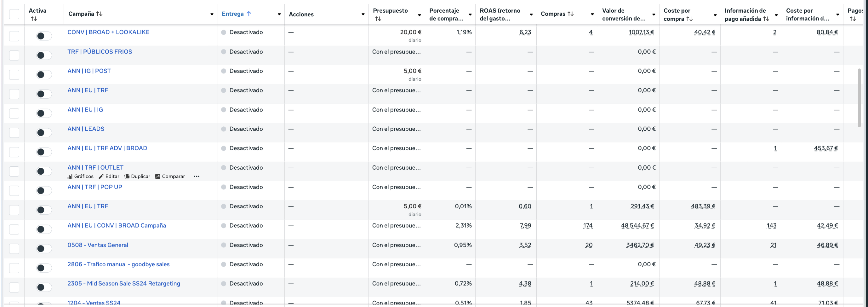Click the Duplicar campaign icon
Screen dimensions: 868x307
[x=127, y=177]
